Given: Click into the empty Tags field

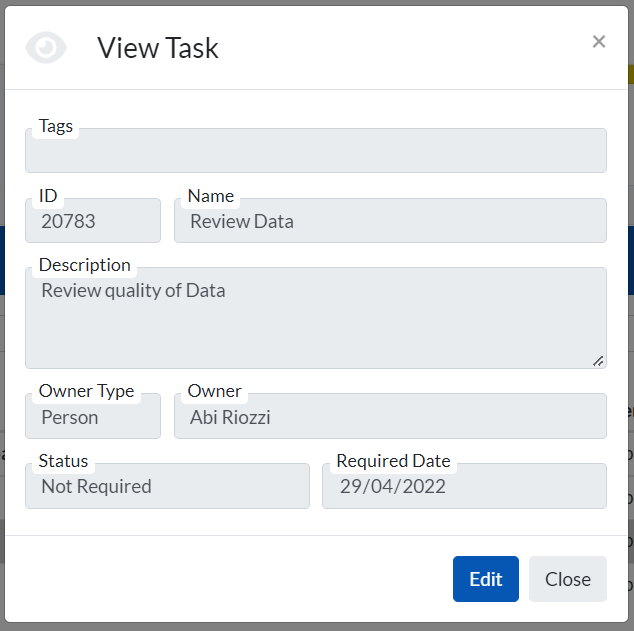Looking at the screenshot, I should 315,153.
